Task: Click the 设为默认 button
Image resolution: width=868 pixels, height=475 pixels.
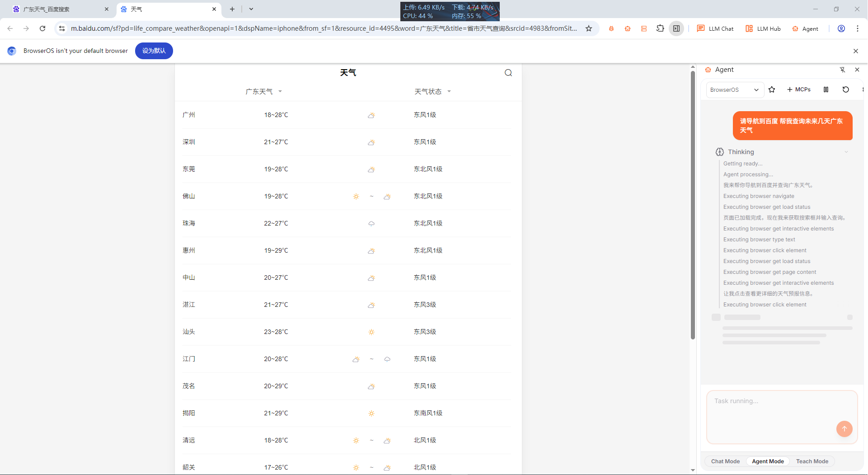Action: pyautogui.click(x=154, y=51)
